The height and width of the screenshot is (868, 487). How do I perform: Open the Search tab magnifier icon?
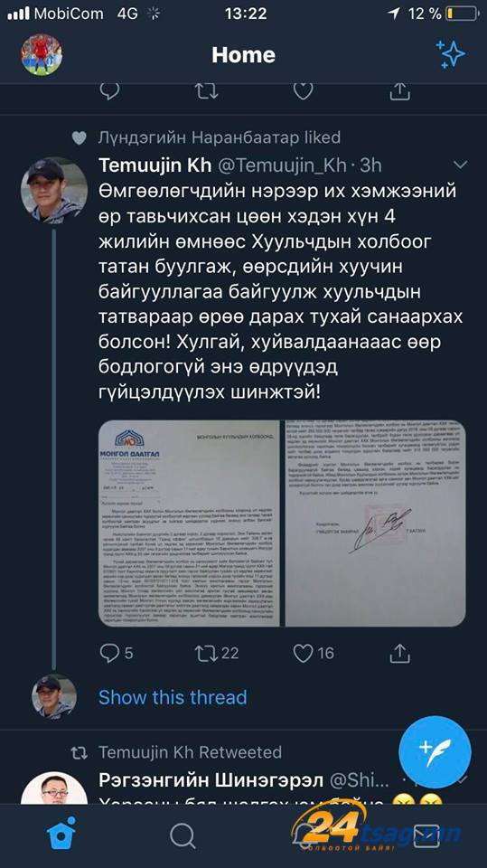(x=183, y=835)
